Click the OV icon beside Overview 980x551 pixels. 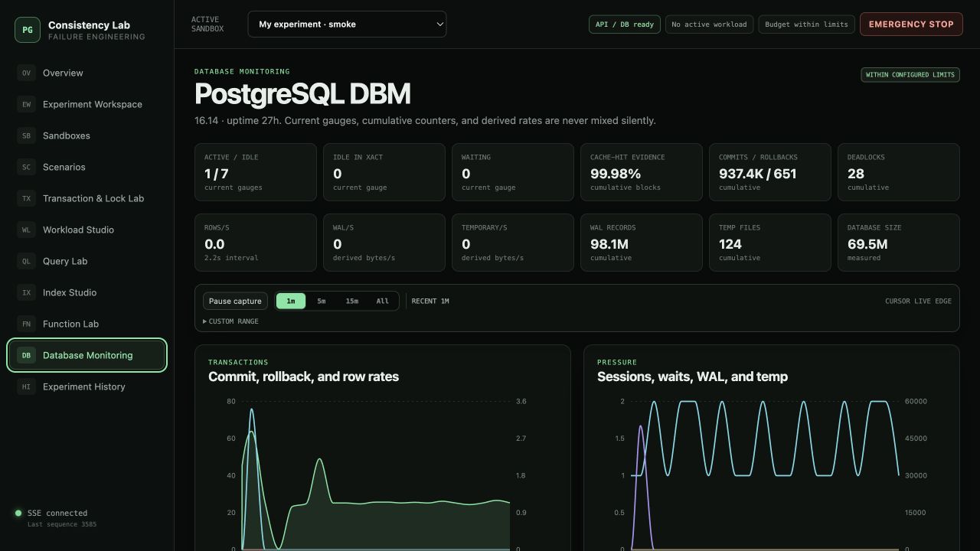[x=26, y=73]
